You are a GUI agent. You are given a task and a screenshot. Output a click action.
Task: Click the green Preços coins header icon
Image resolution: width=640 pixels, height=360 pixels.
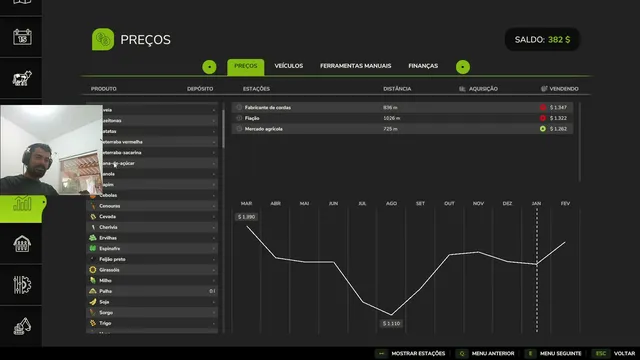coord(103,39)
